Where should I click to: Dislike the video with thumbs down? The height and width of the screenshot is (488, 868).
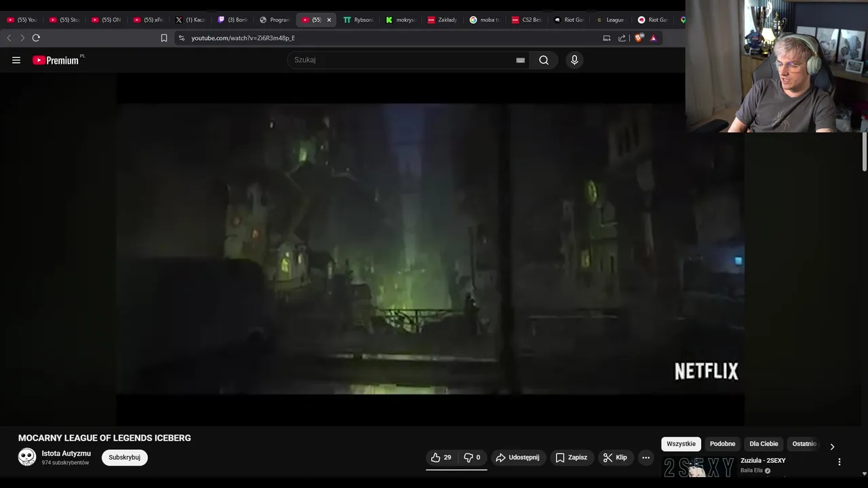[x=472, y=457]
